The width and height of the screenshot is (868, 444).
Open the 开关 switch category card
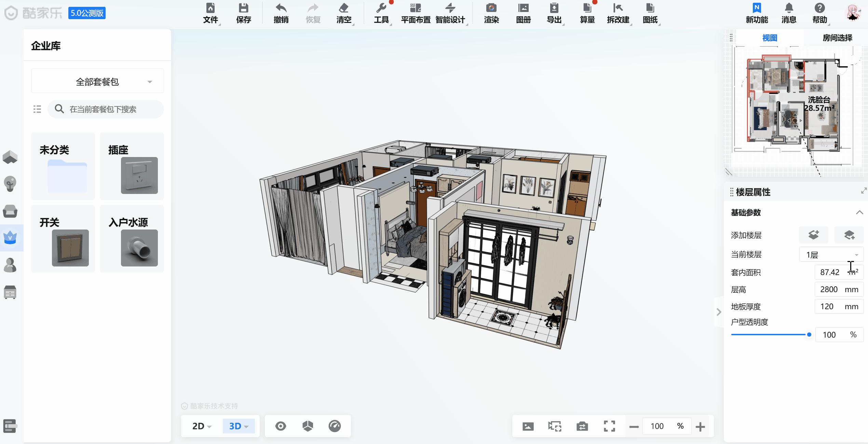pyautogui.click(x=63, y=238)
